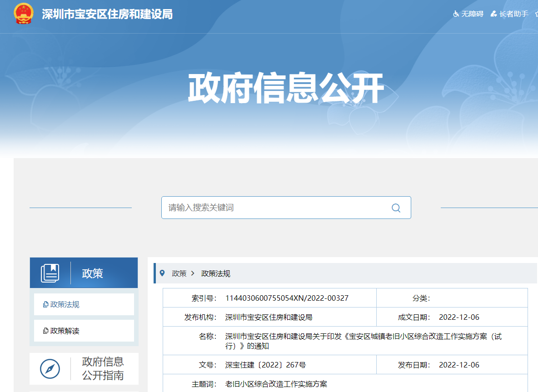Click the book icon in 政策 header
This screenshot has width=538, height=392.
(x=50, y=273)
